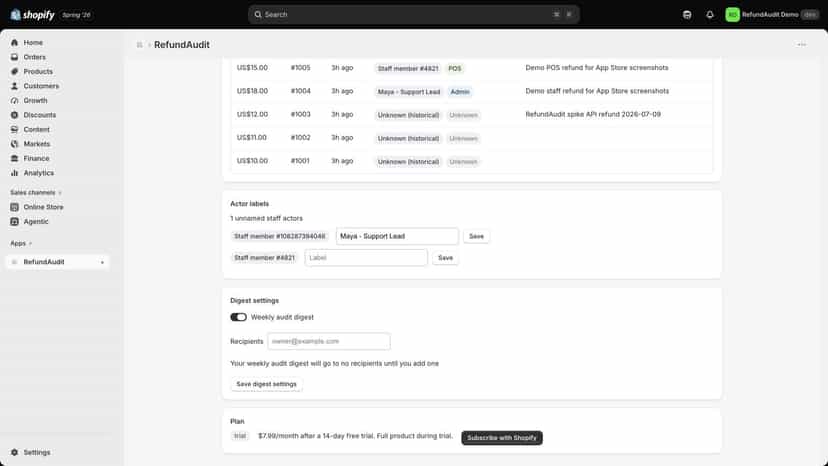Click order #1005 in refund list
This screenshot has width=828, height=466.
click(x=300, y=68)
